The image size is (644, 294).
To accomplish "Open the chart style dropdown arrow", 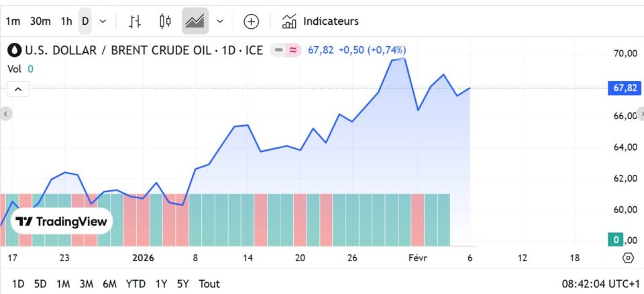I will 220,21.
